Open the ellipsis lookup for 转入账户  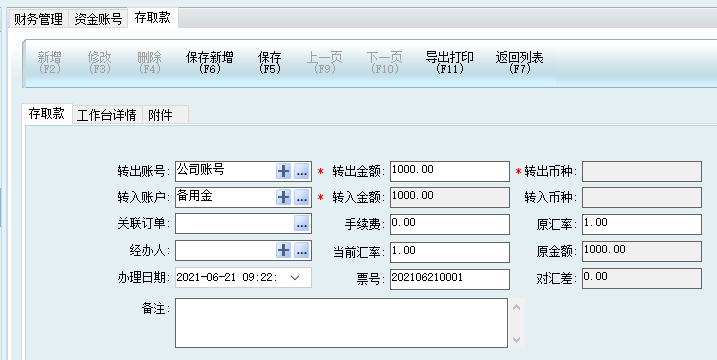pos(301,198)
